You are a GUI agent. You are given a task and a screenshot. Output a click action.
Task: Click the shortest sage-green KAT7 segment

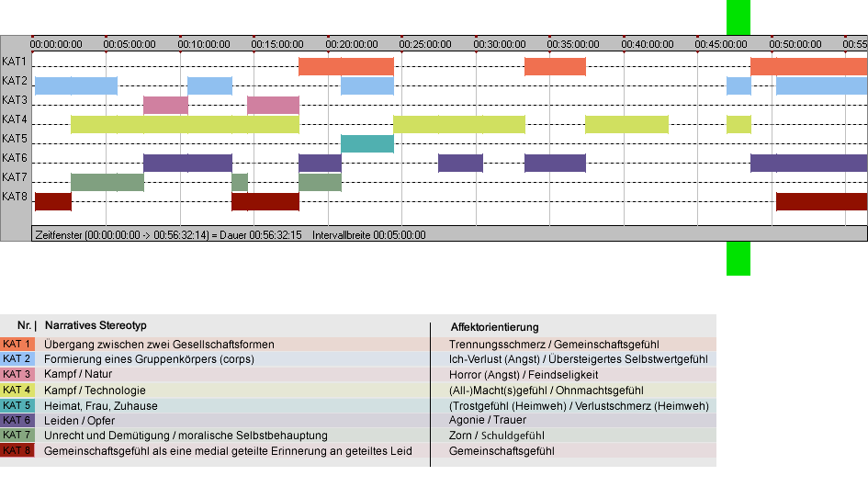(x=240, y=182)
